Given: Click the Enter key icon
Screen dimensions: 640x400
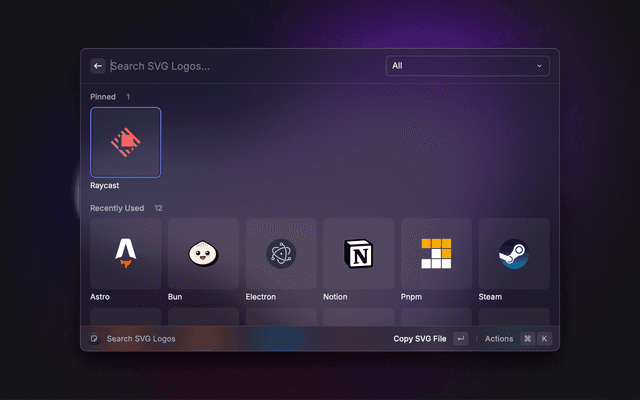Looking at the screenshot, I should point(460,339).
